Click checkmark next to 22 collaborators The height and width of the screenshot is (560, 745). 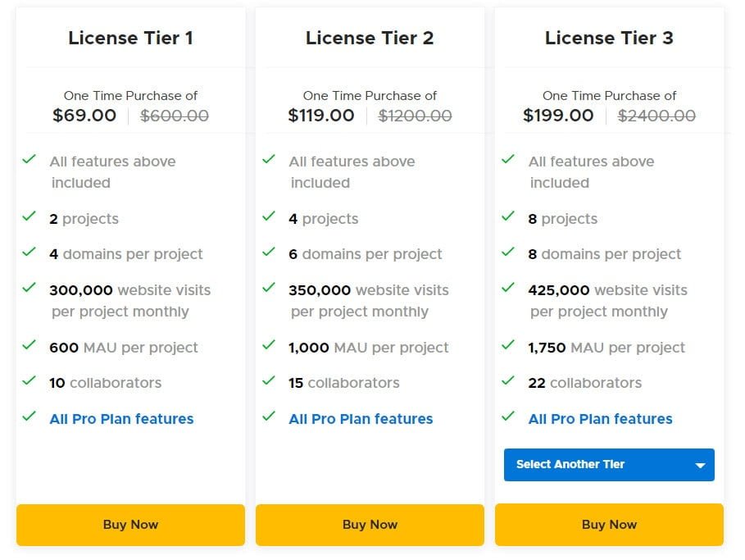[x=508, y=382]
